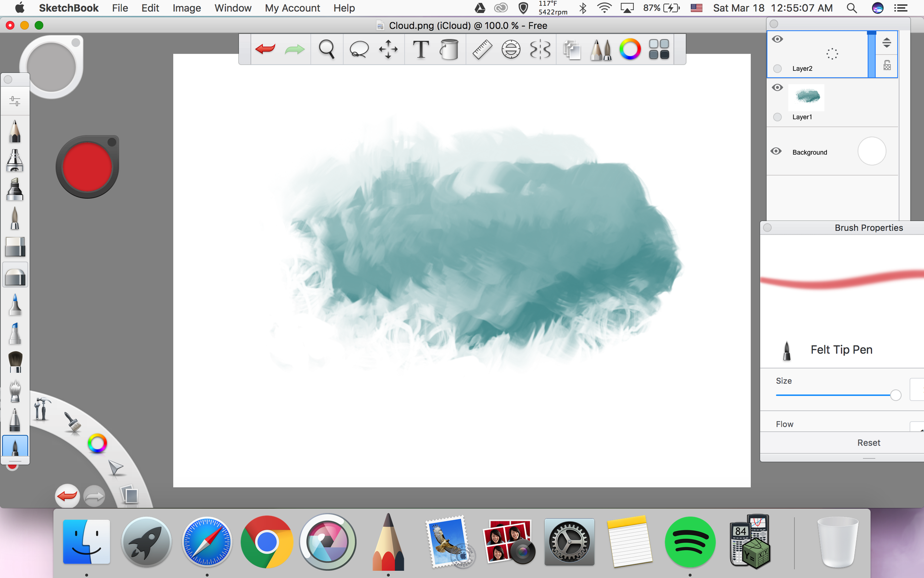The height and width of the screenshot is (578, 924).
Task: Open the File menu
Action: (120, 8)
